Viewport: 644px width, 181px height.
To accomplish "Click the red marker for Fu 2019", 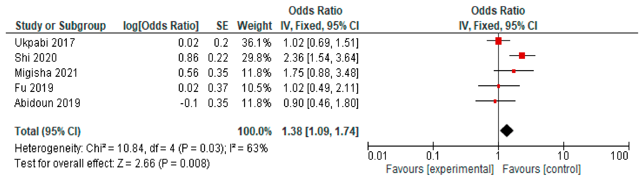I will tap(499, 86).
